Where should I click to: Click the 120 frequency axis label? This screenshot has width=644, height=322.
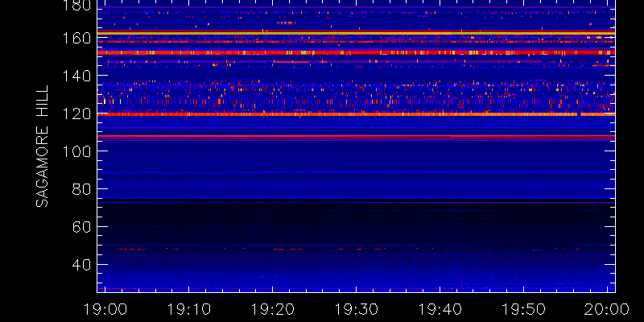[x=76, y=114]
